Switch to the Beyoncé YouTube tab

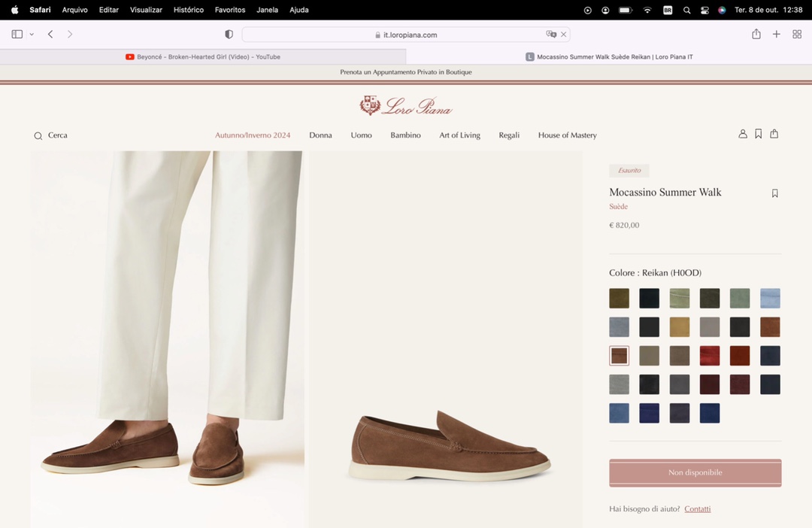pyautogui.click(x=203, y=57)
